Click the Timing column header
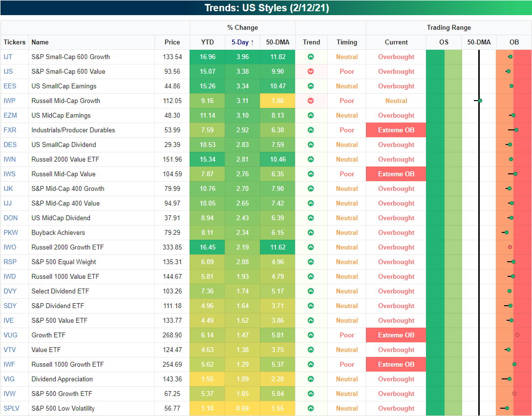532x416 pixels. 347,42
